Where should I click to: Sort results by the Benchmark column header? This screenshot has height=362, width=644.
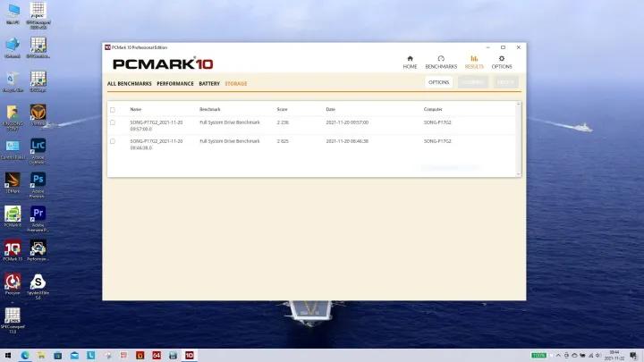(x=210, y=109)
